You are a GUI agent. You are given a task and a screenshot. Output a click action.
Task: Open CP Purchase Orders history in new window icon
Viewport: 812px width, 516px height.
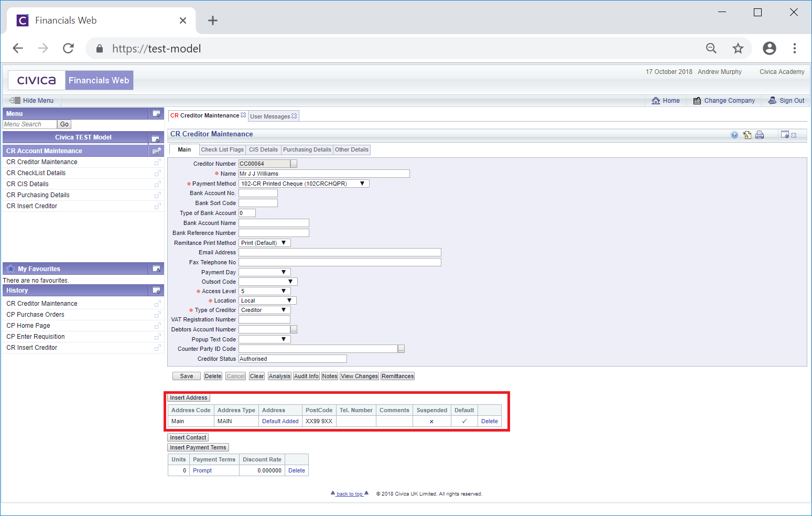click(x=157, y=315)
